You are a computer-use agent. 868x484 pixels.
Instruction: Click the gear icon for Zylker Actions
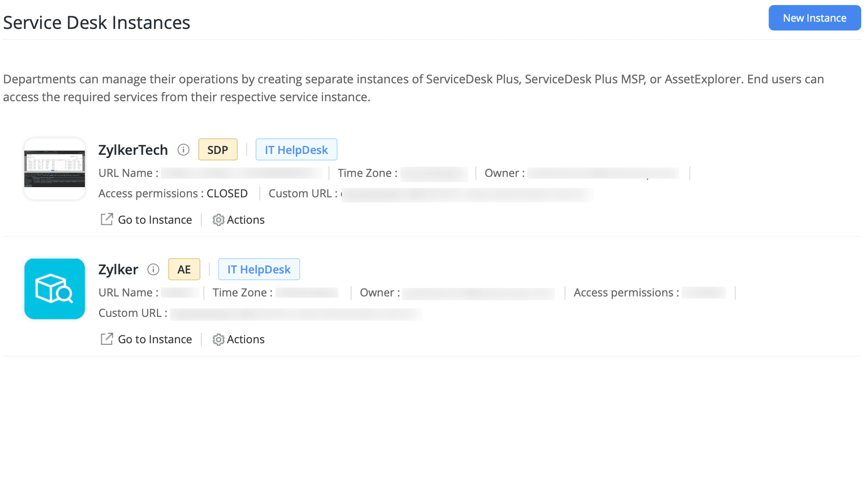218,339
